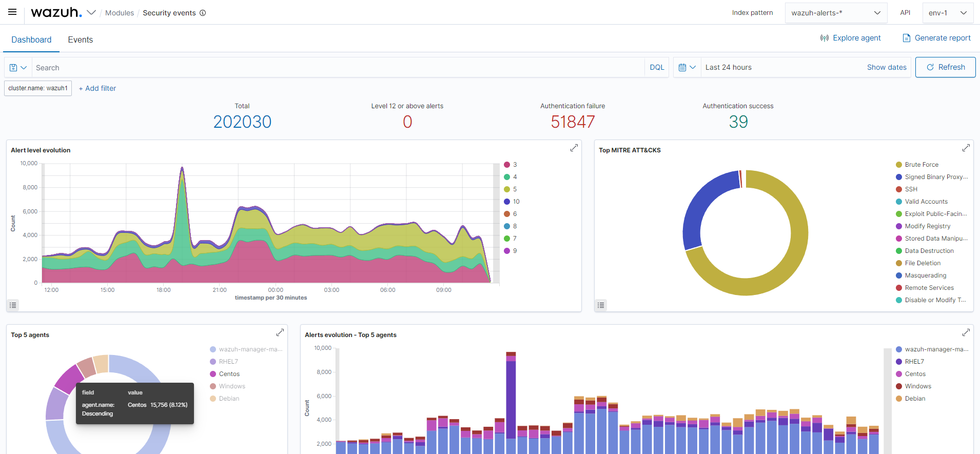Click level 8 legend color dot
980x454 pixels.
(507, 226)
